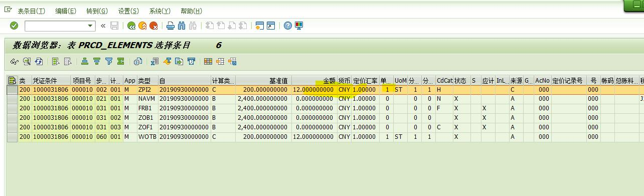This screenshot has width=644, height=196.
Task: Click the red Cancel icon
Action: (154, 26)
